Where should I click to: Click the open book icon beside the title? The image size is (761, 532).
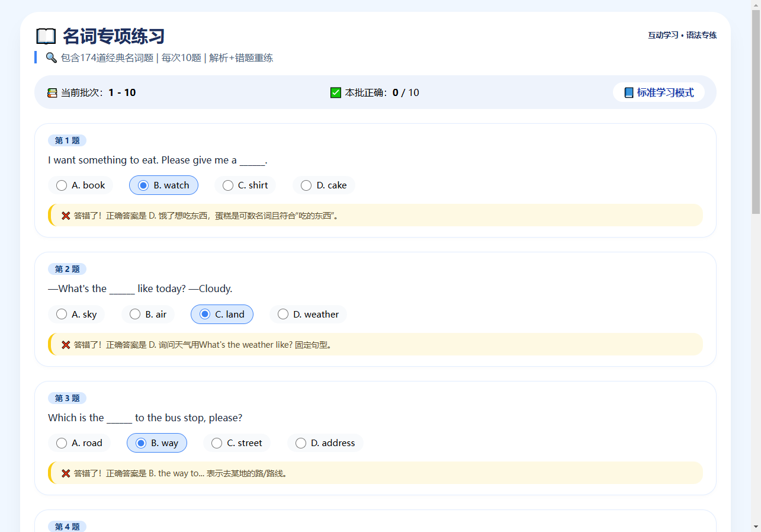pos(46,36)
